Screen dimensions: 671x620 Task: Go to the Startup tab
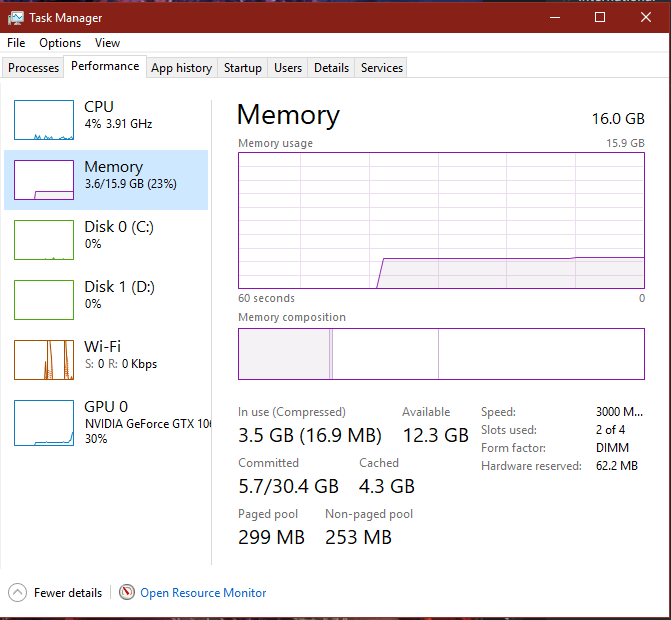pyautogui.click(x=243, y=68)
